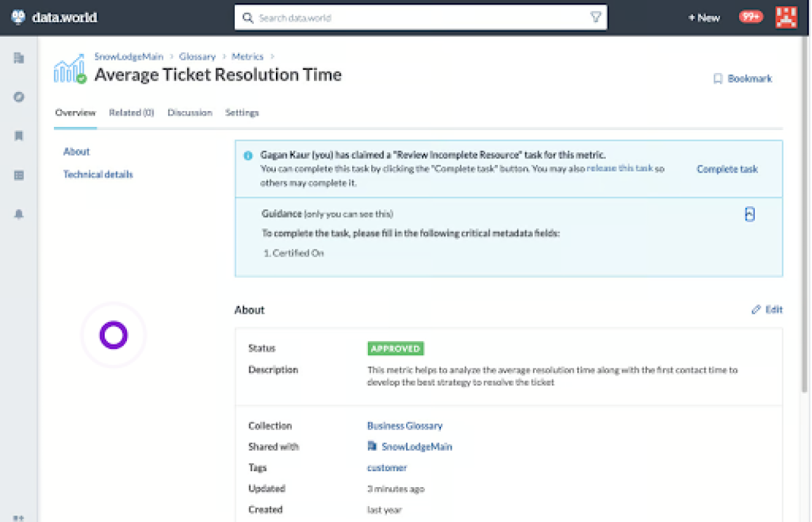The image size is (812, 522).
Task: Select the Overview tab
Action: [75, 113]
